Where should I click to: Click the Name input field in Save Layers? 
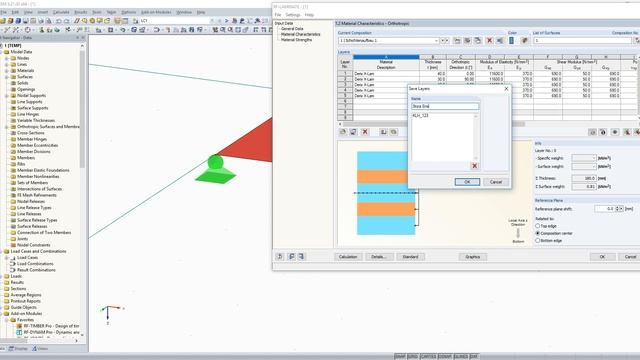pyautogui.click(x=444, y=106)
